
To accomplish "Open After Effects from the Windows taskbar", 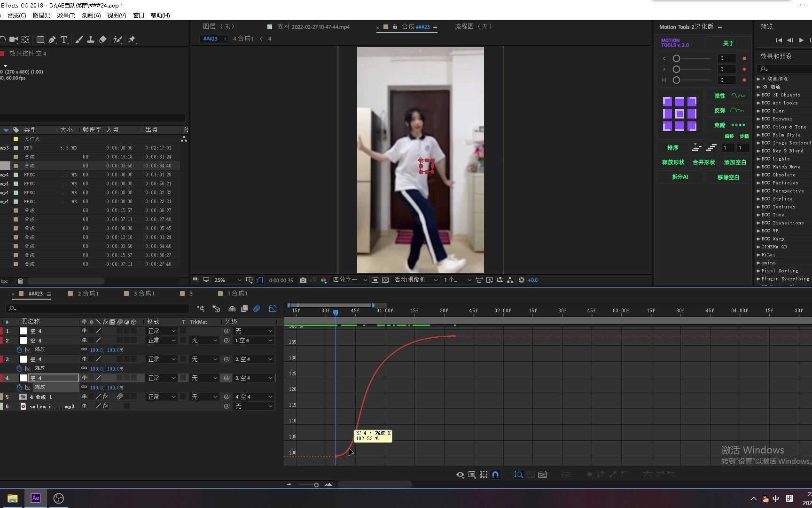I will 36,498.
